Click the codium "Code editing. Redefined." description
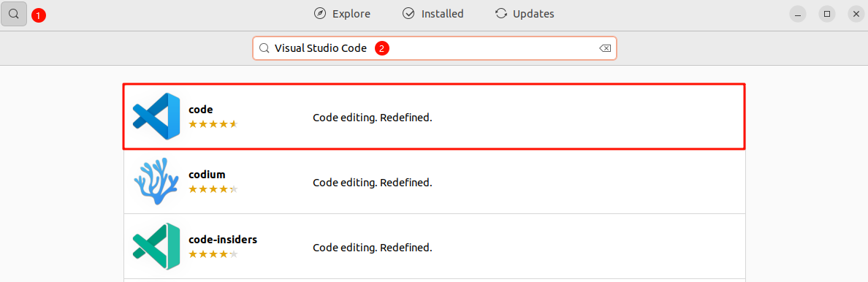 (372, 182)
